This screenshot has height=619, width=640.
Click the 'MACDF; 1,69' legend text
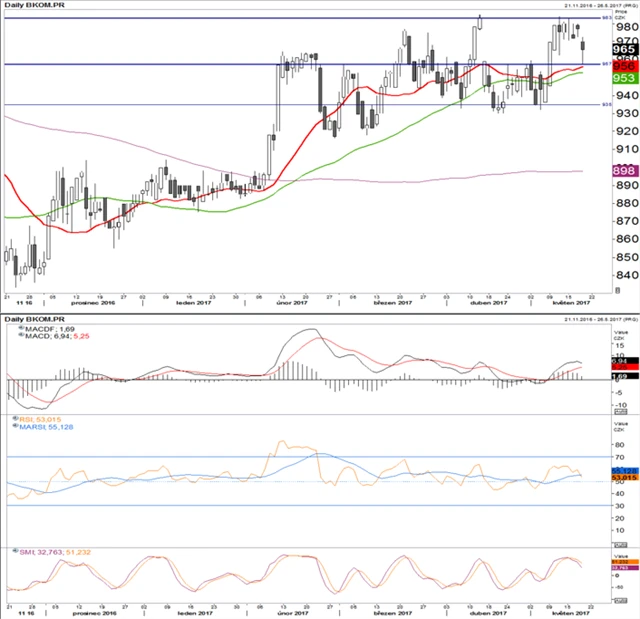[50, 329]
